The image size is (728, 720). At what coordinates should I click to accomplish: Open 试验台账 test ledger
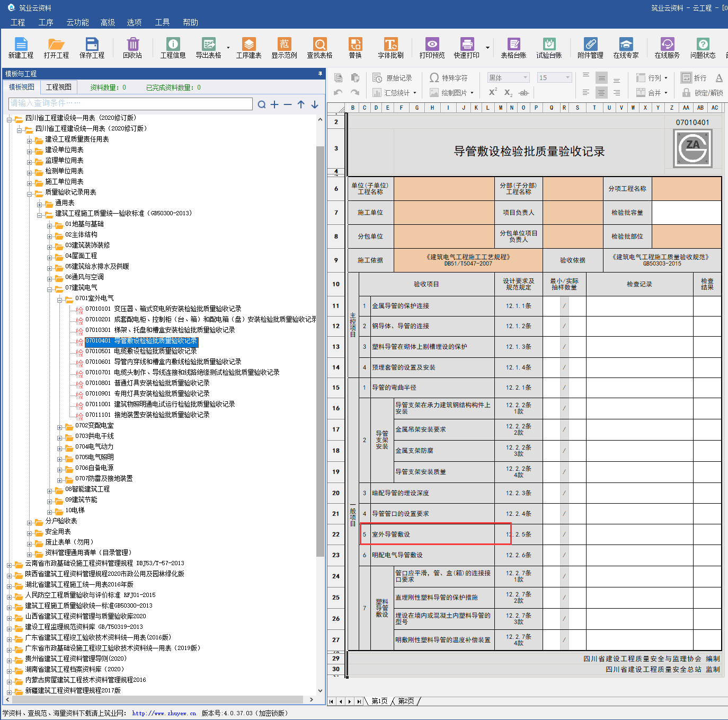tap(549, 48)
